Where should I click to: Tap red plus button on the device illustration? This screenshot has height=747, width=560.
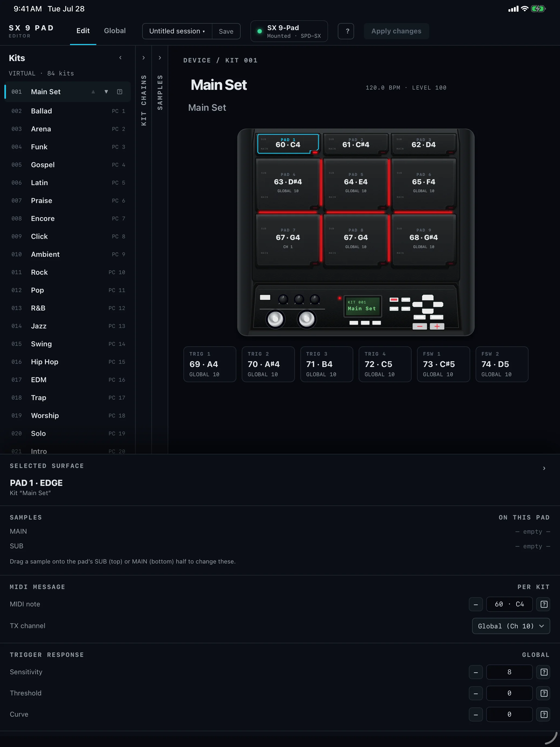pos(437,326)
